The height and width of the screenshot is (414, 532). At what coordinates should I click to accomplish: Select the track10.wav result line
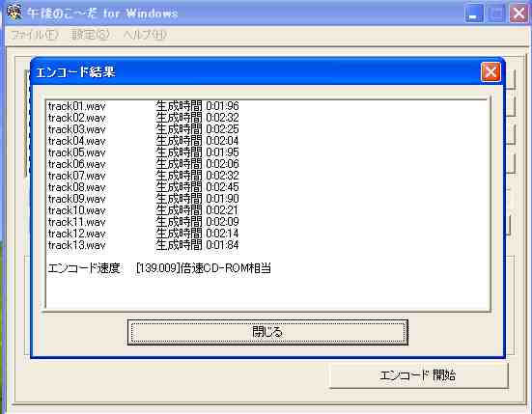[143, 210]
